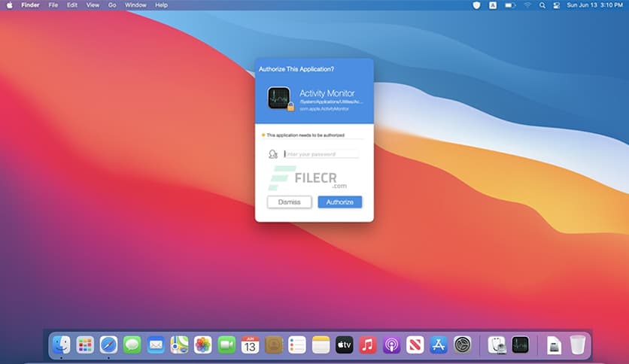Open Activity Monitor from the Dock
The image size is (629, 364).
[x=521, y=344]
